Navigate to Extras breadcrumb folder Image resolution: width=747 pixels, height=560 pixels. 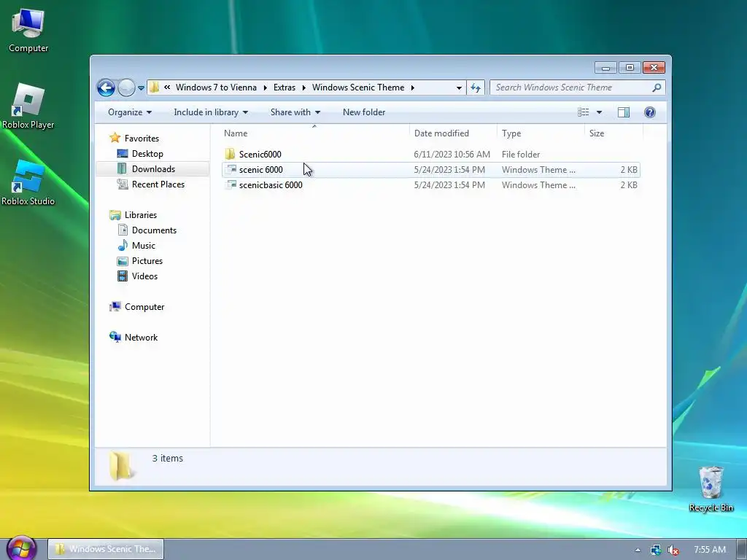coord(285,87)
